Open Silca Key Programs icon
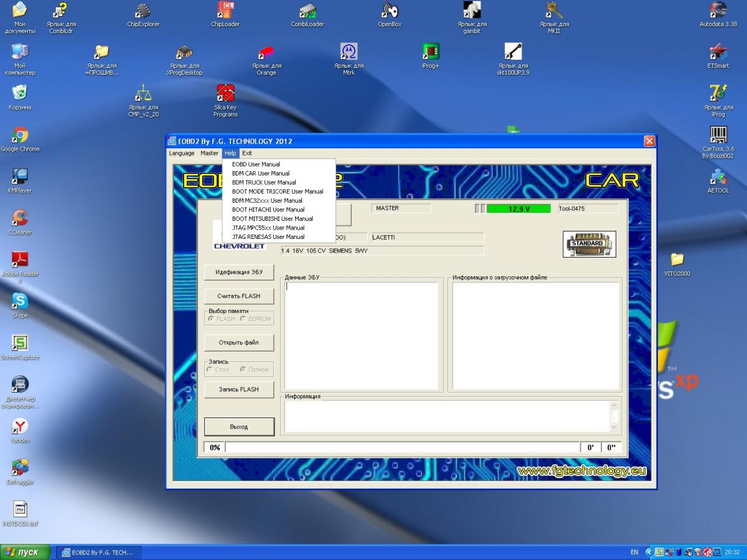This screenshot has width=747, height=560. tap(225, 101)
